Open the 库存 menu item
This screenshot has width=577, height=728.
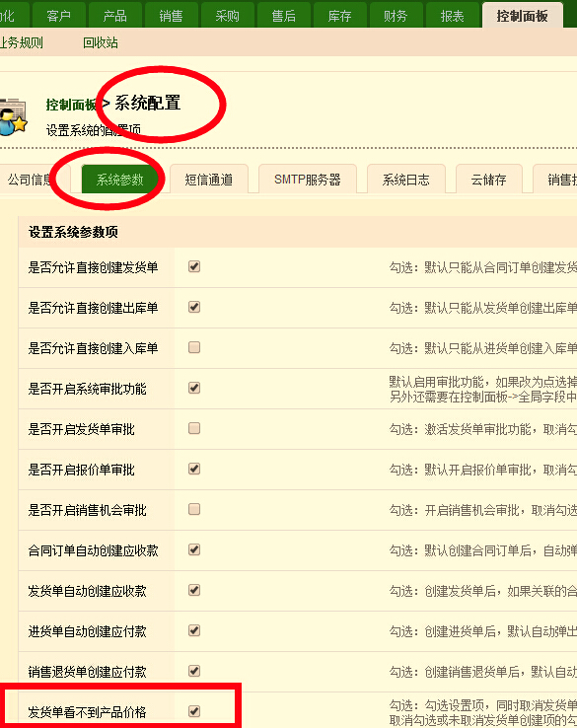click(340, 16)
